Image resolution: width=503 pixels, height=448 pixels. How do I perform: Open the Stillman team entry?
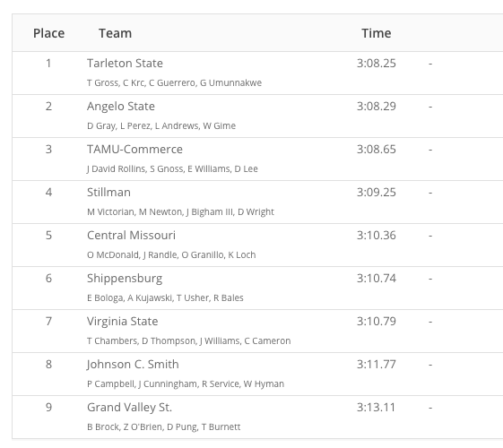[108, 192]
